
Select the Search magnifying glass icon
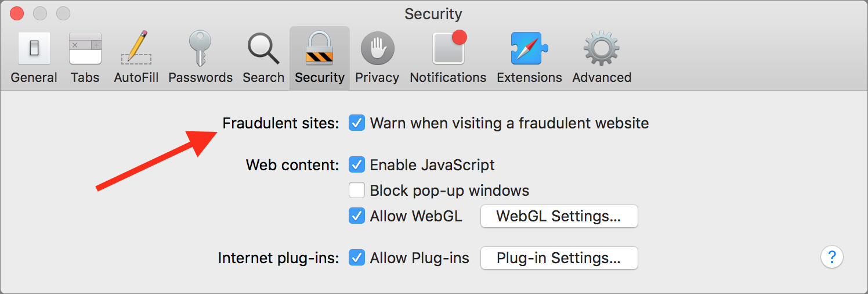point(263,49)
